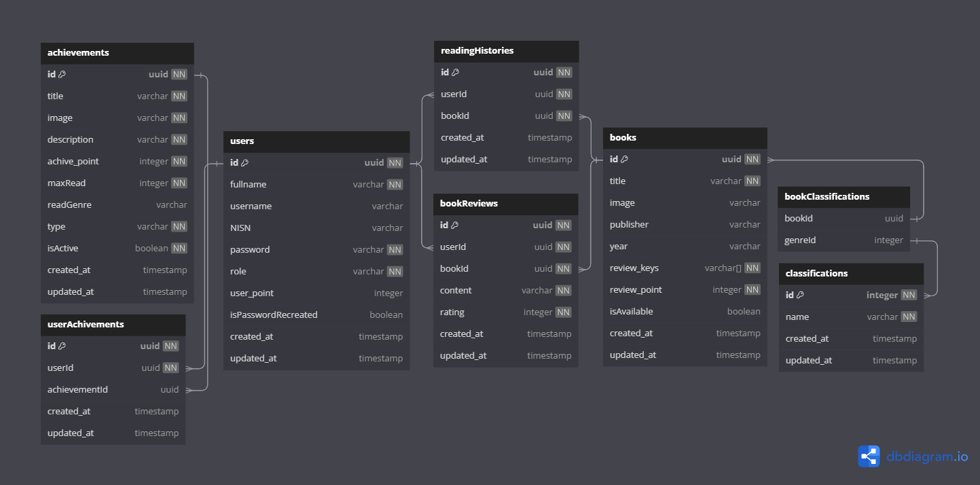980x485 pixels.
Task: Click the users table title bar
Action: click(316, 141)
